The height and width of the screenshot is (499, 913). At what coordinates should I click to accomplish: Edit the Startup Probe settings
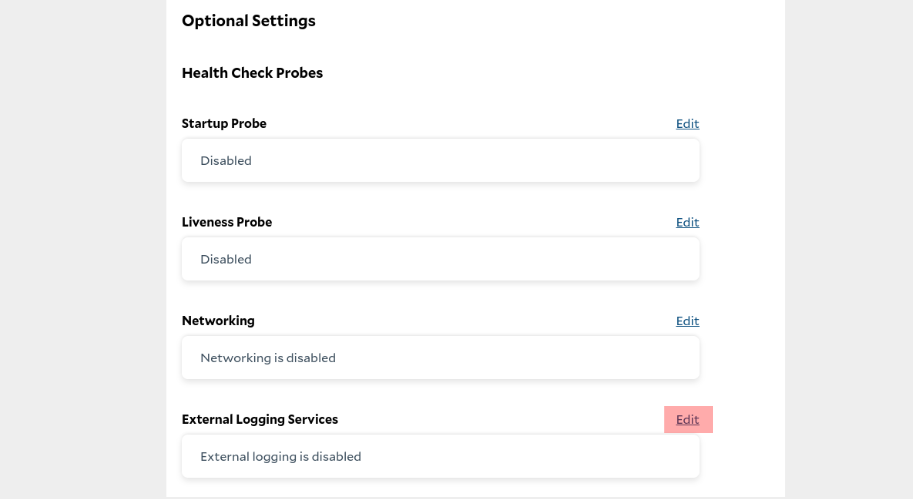[687, 124]
